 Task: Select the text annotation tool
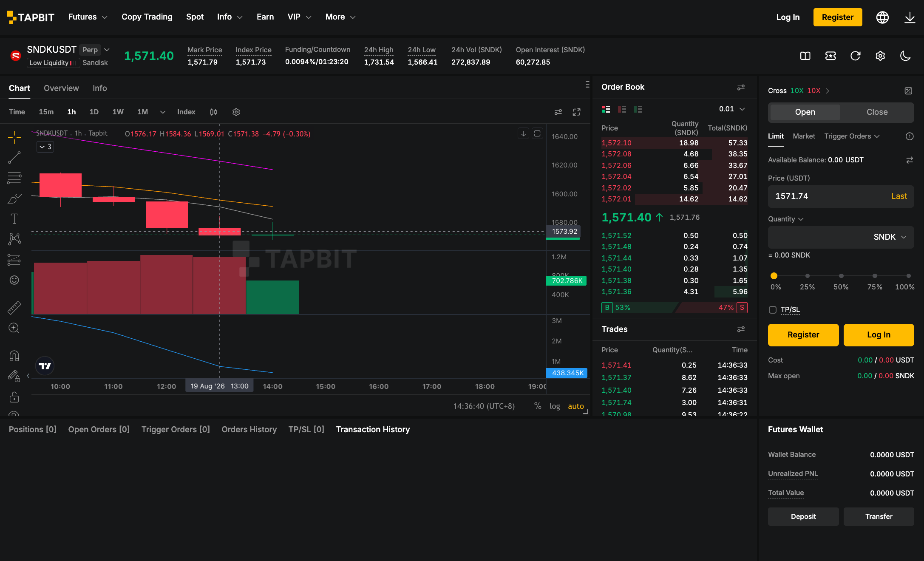click(x=14, y=219)
